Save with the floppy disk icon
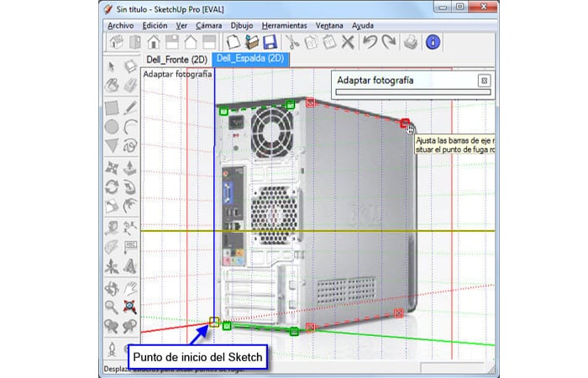 pyautogui.click(x=270, y=42)
